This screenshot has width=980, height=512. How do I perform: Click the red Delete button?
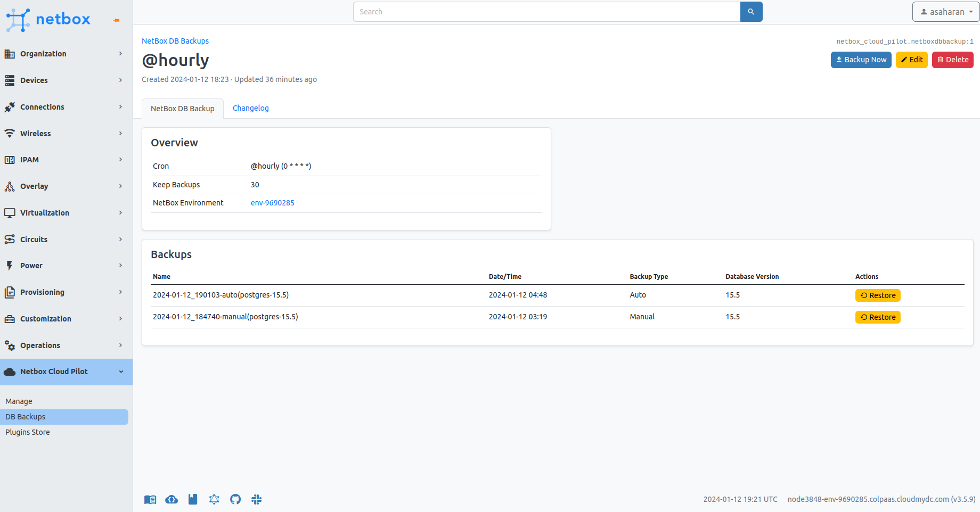(x=953, y=60)
